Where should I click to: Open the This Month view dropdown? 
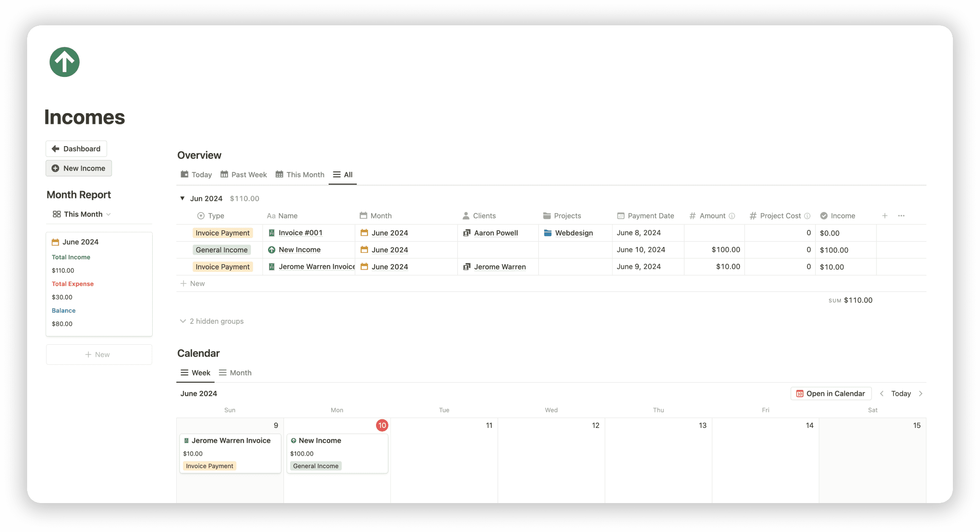click(82, 214)
